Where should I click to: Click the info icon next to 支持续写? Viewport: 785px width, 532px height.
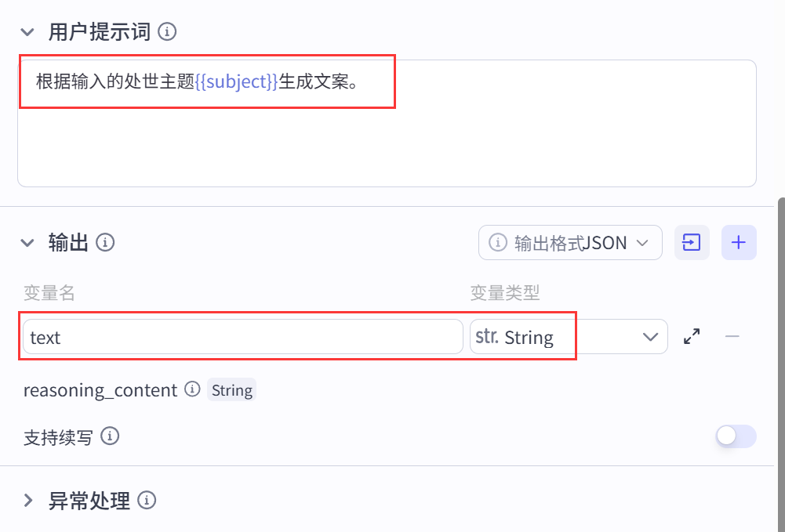110,438
